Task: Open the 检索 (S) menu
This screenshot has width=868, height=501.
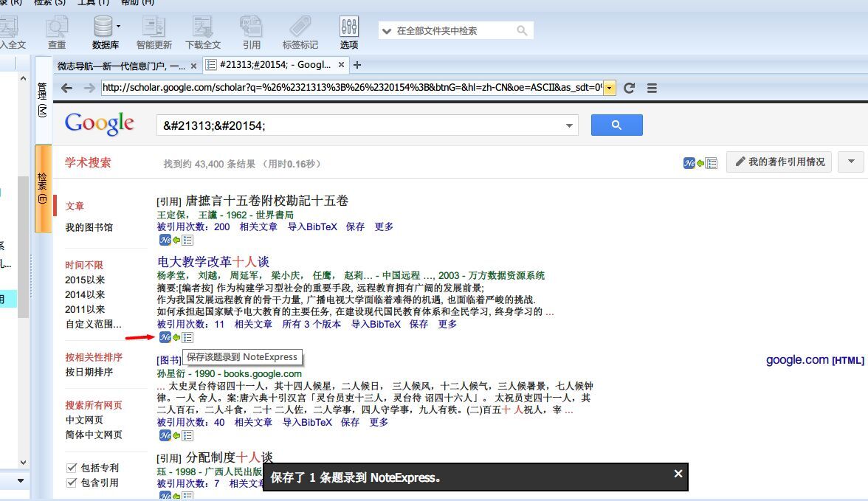Action: point(49,2)
